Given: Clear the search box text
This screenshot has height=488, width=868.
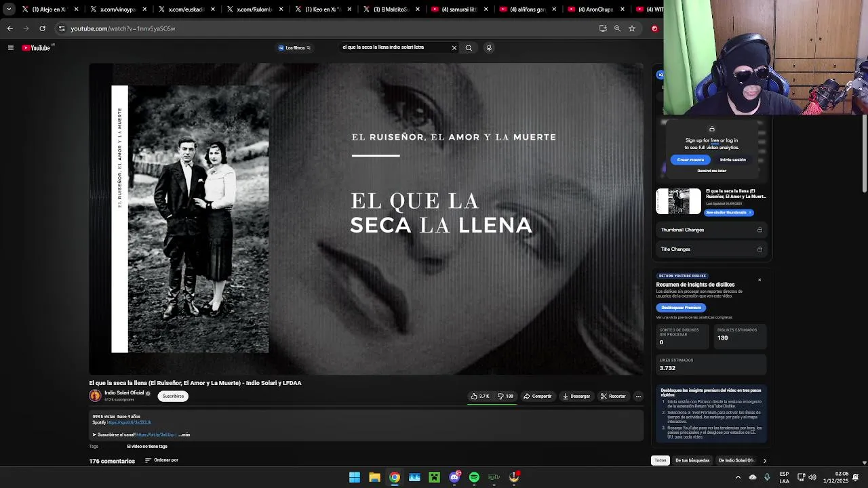Looking at the screenshot, I should point(454,47).
